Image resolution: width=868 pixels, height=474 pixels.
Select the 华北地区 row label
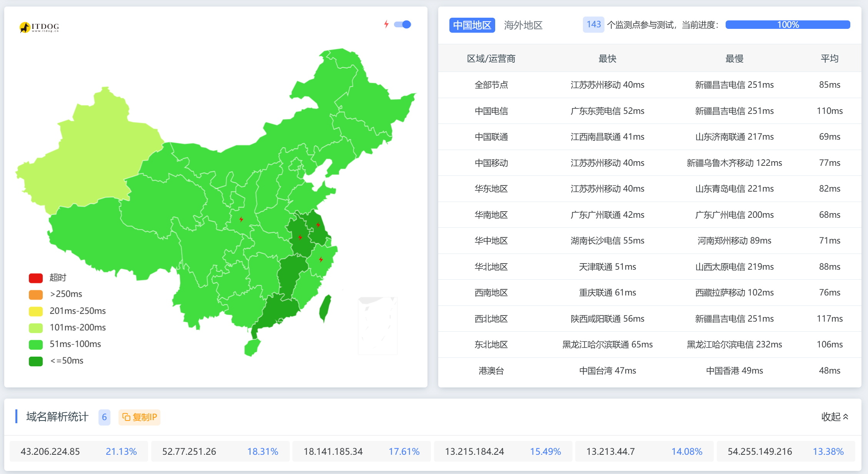click(x=491, y=267)
